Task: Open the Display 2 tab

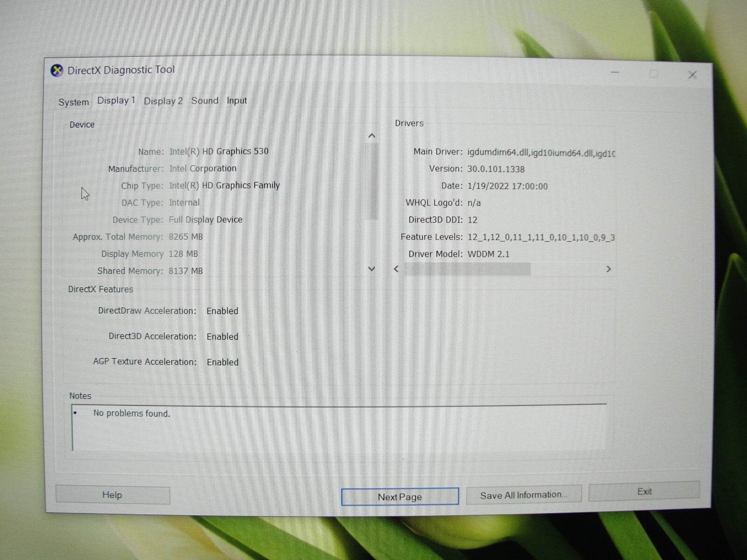Action: 163,100
